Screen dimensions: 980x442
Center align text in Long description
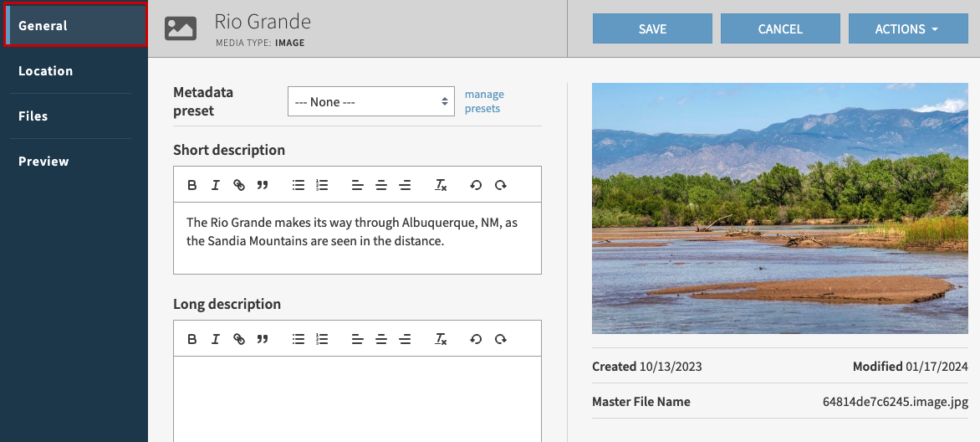click(381, 339)
